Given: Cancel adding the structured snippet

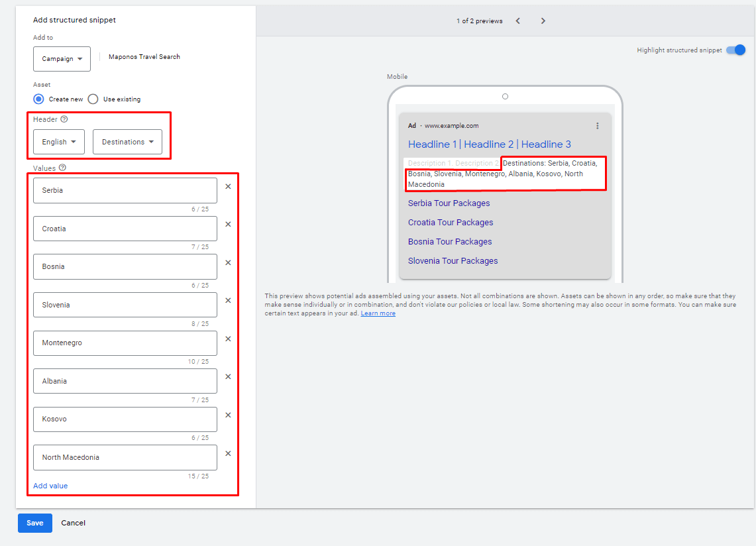Looking at the screenshot, I should pyautogui.click(x=74, y=523).
